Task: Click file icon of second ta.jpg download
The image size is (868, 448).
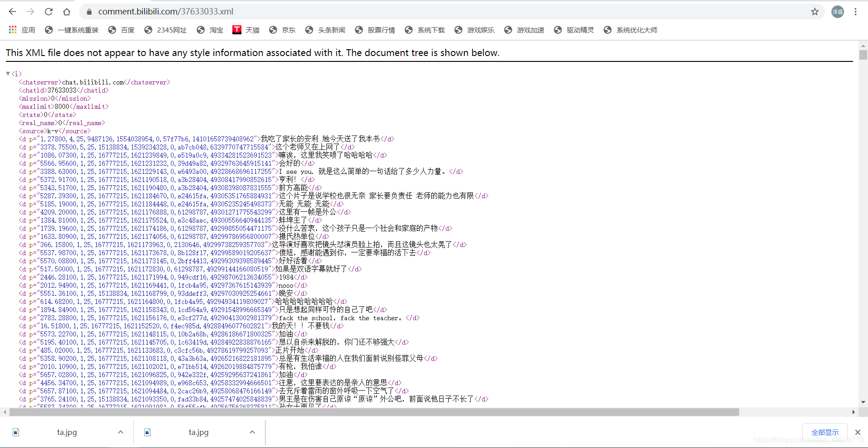Action: point(147,432)
